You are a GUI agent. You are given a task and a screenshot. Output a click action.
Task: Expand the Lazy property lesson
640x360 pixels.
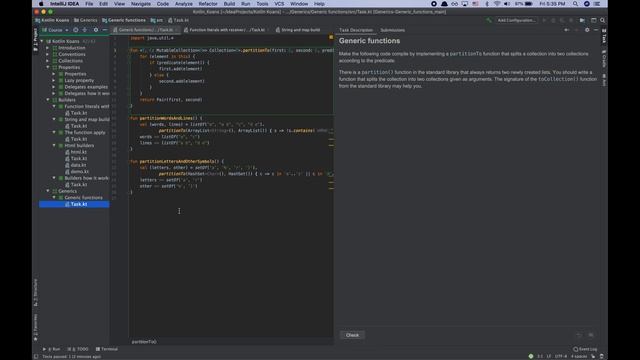pyautogui.click(x=54, y=80)
